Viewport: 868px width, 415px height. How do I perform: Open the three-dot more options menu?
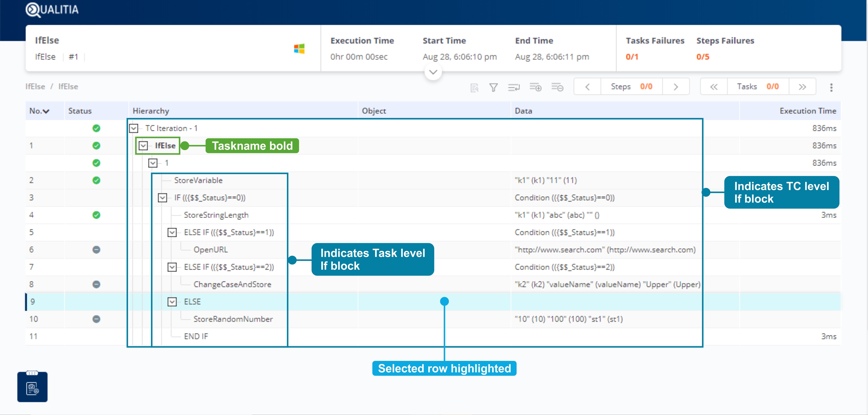[x=831, y=87]
